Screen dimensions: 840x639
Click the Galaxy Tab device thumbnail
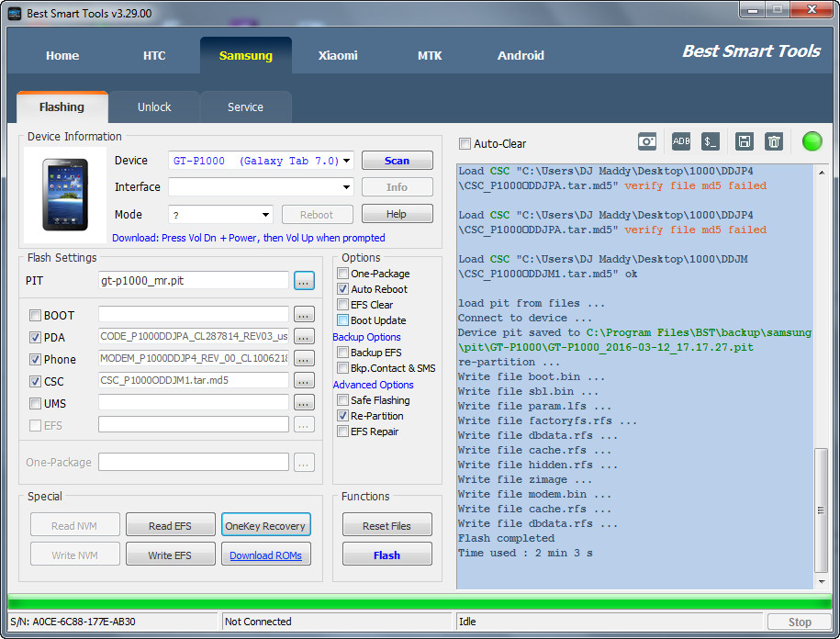coord(65,195)
